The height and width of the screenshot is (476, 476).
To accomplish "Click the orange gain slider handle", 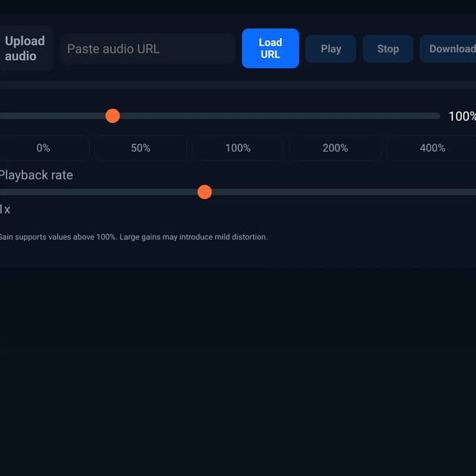I will [113, 116].
